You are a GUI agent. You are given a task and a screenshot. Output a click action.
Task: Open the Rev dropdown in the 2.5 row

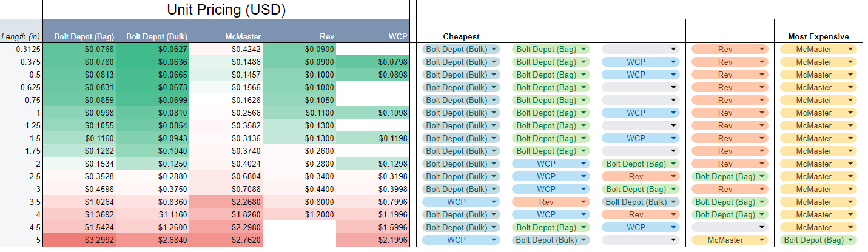[x=640, y=176]
